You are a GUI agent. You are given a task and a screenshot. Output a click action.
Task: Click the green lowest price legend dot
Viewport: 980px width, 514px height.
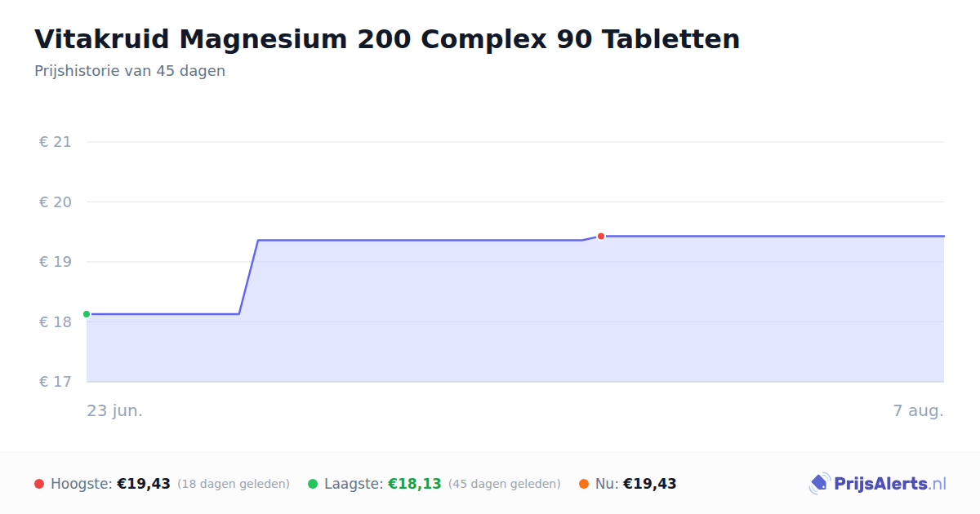313,484
